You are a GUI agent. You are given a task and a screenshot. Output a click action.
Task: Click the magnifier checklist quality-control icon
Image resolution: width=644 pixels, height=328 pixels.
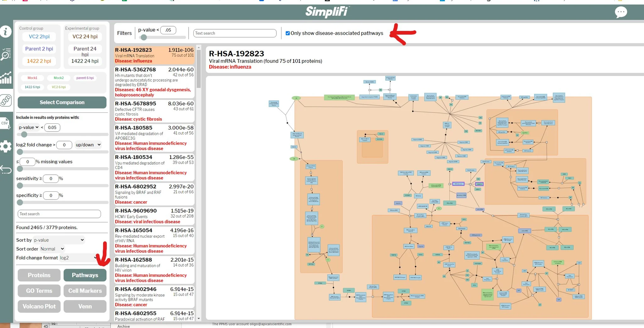click(x=6, y=54)
